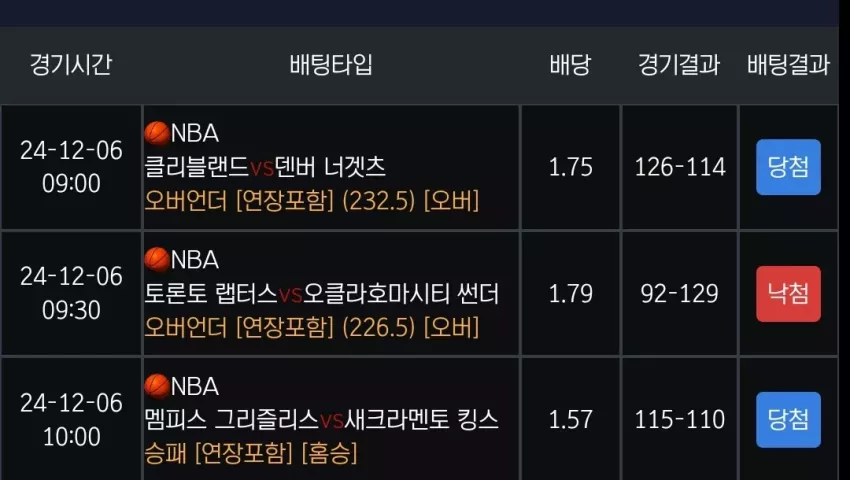The image size is (850, 480).
Task: Select the 경기시간 column header
Action: [x=71, y=65]
